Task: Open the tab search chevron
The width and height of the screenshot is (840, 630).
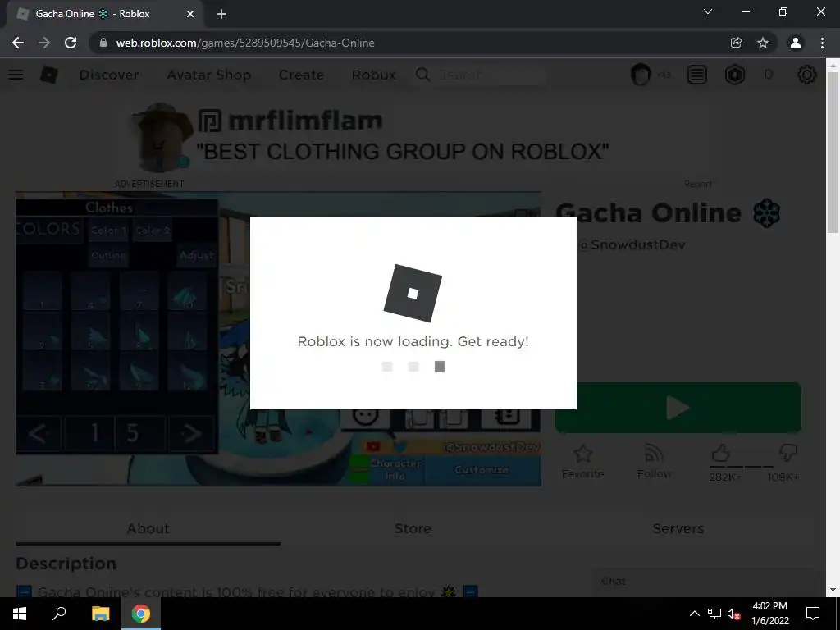Action: pyautogui.click(x=708, y=11)
